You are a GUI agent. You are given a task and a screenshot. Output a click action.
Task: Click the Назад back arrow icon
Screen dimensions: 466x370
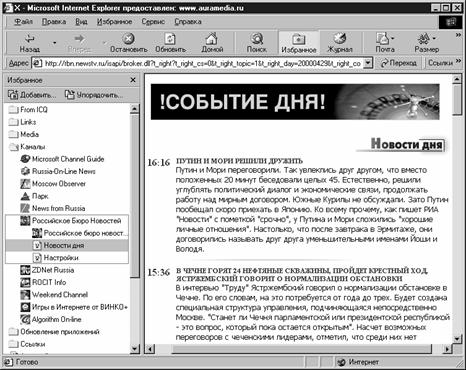pos(30,39)
